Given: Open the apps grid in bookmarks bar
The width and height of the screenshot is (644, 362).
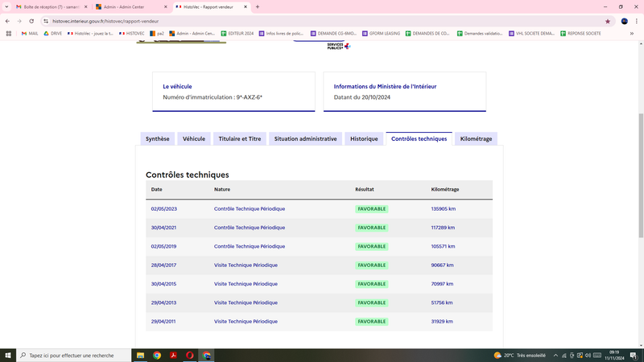Looking at the screenshot, I should 9,34.
